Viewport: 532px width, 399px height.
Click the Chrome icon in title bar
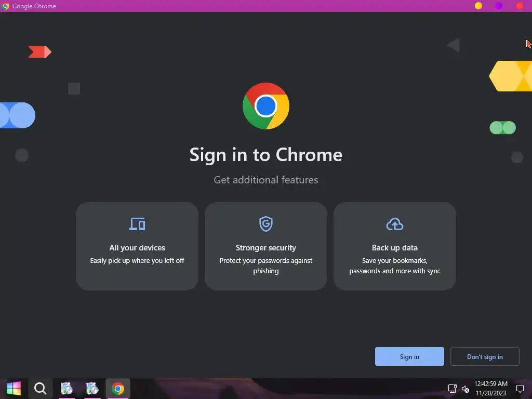pyautogui.click(x=5, y=6)
